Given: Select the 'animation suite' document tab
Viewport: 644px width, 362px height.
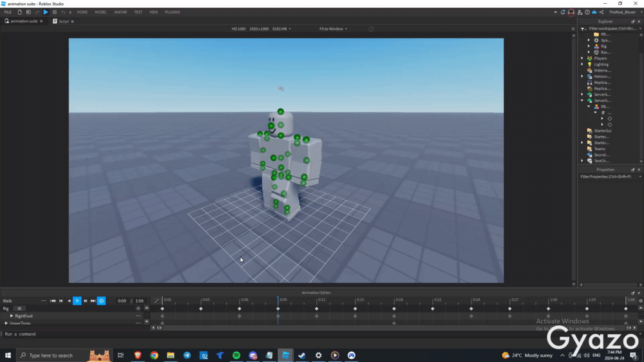Looking at the screenshot, I should point(24,21).
